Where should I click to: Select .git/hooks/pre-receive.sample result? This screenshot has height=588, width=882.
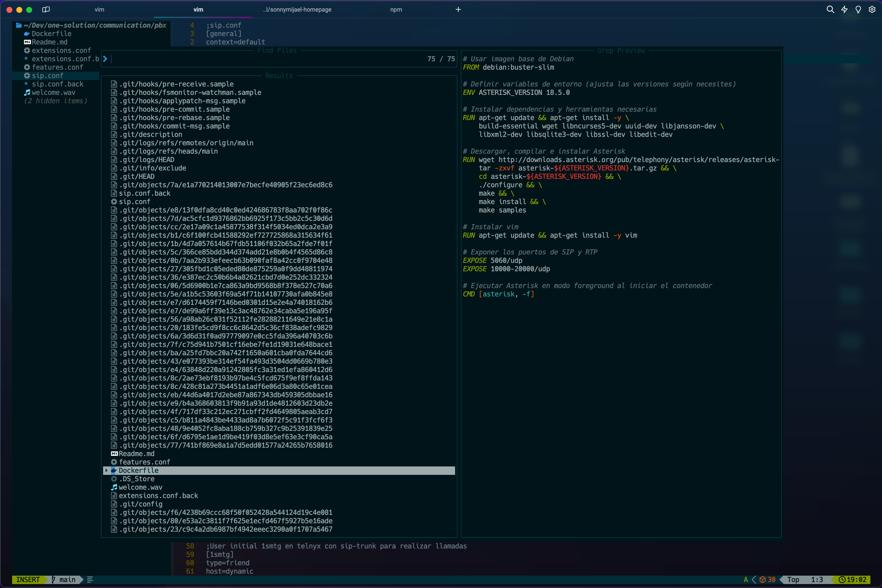176,84
